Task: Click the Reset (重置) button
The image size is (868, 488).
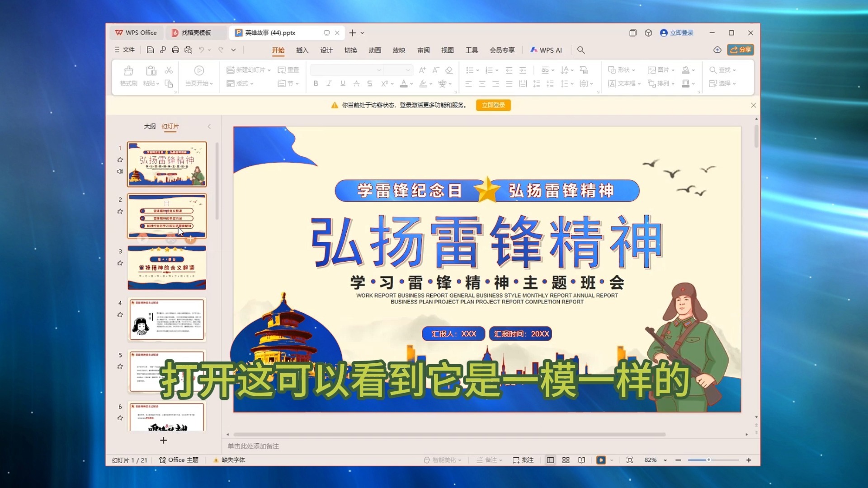Action: click(288, 70)
